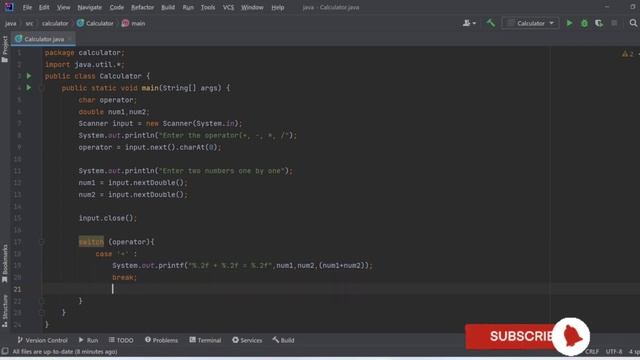This screenshot has width=640, height=360.
Task: Open the File menu
Action: [27, 7]
